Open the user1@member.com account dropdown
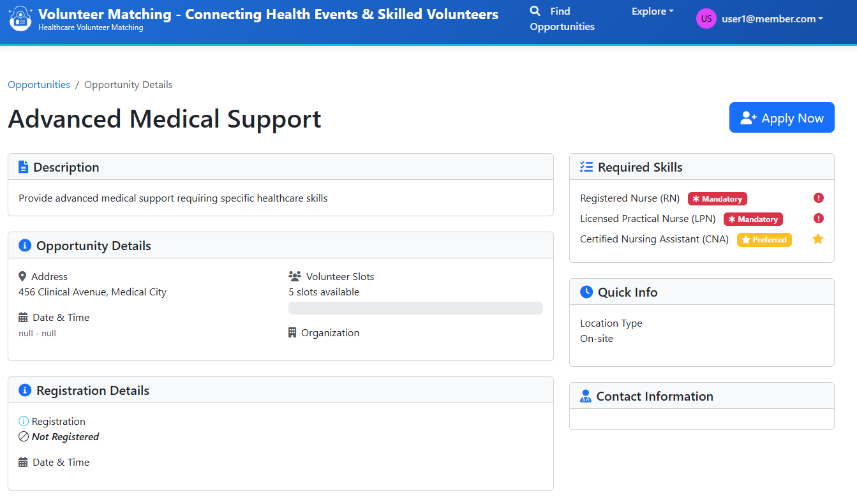The width and height of the screenshot is (857, 504). [772, 19]
